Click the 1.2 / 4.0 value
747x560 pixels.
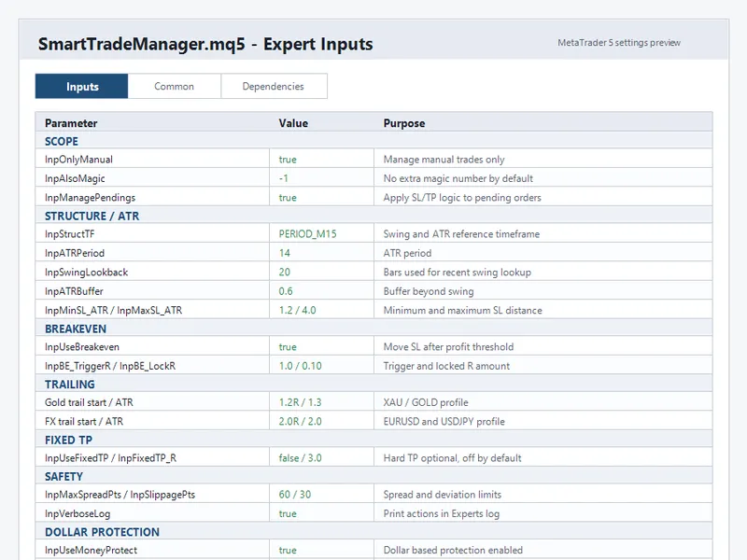(x=297, y=311)
